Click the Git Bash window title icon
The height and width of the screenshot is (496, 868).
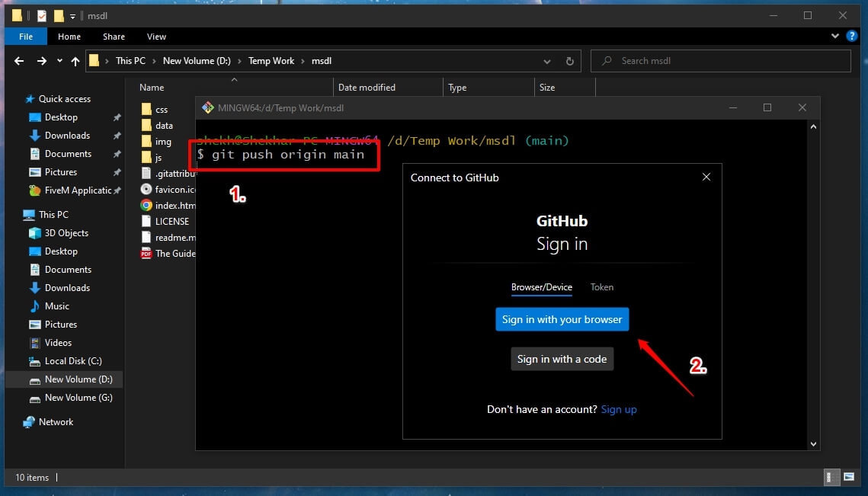coord(207,107)
